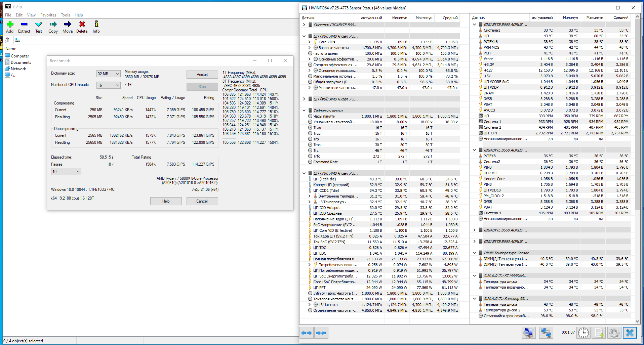Select the Computer icon in the 7-Zip list
This screenshot has width=644, height=345.
point(7,56)
